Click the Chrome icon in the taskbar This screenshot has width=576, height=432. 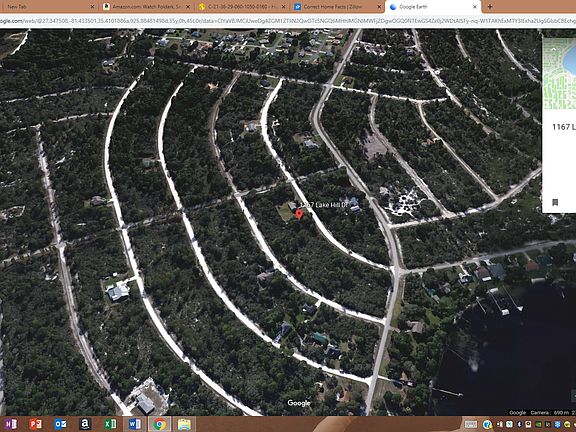click(159, 424)
